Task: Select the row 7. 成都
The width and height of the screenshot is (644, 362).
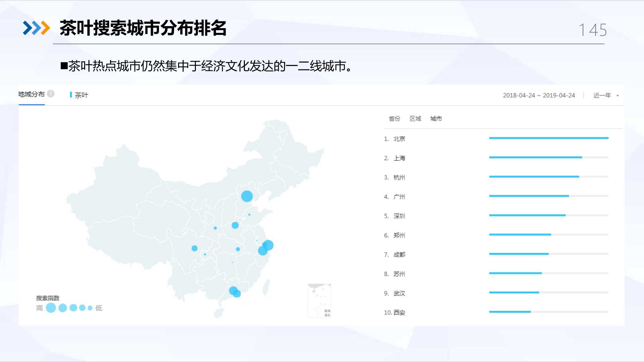Action: point(496,254)
